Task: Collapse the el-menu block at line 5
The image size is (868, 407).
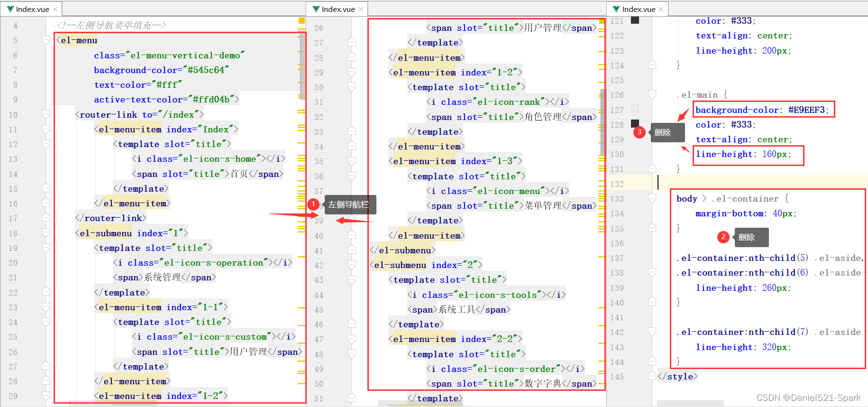Action: (x=46, y=40)
